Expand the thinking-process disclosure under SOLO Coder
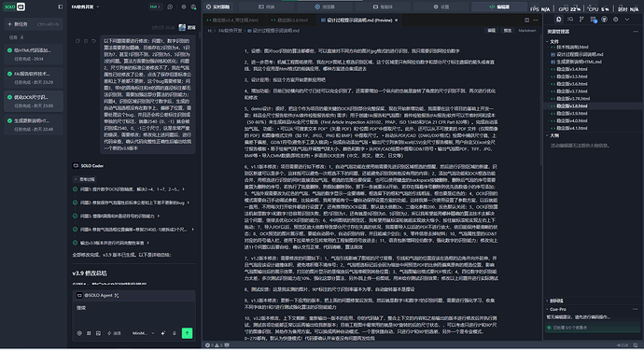This screenshot has height=350, width=644. coord(84,179)
